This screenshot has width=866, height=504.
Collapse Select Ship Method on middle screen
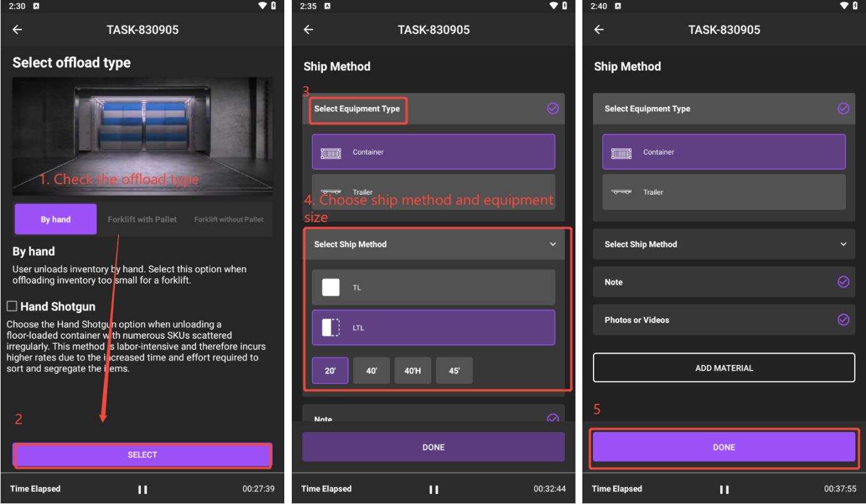click(552, 244)
